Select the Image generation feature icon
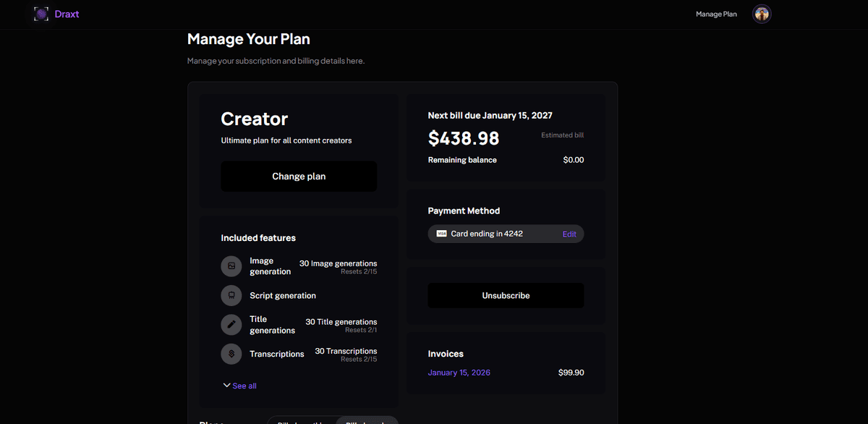 point(231,266)
